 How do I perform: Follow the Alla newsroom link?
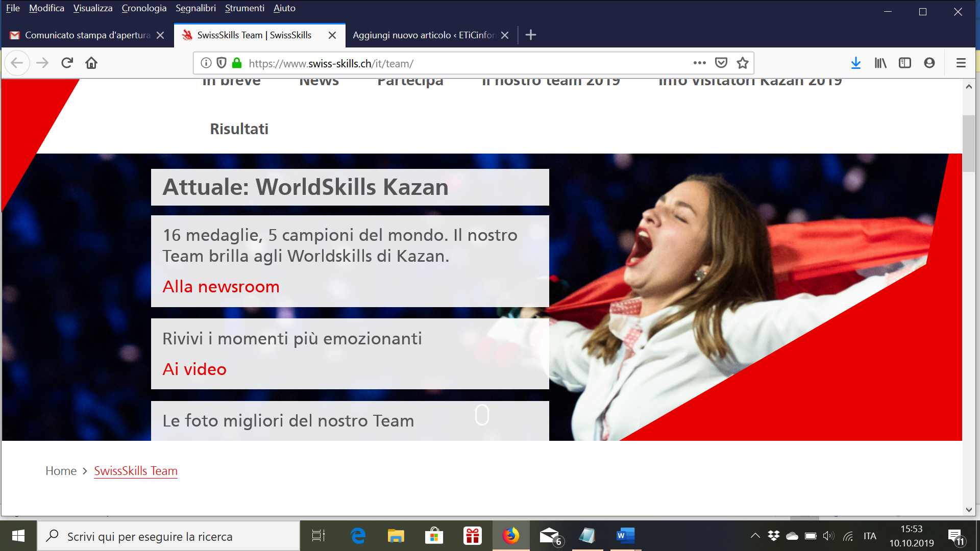point(221,287)
